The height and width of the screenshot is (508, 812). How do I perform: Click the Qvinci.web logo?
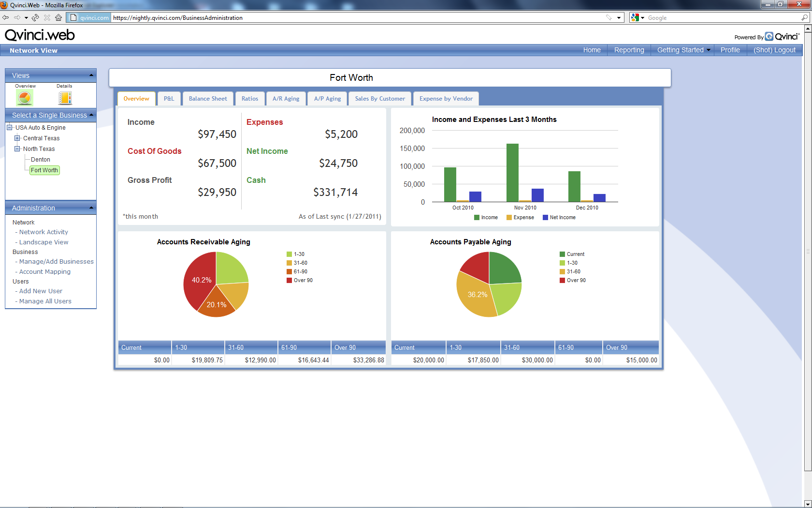tap(40, 35)
